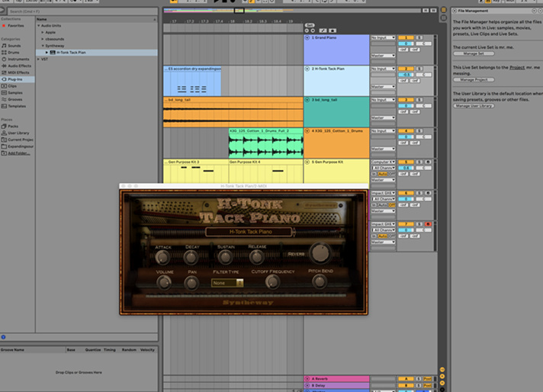Adjust the Attack knob on H-Tonk plugin
This screenshot has height=392, width=543.
(x=162, y=257)
